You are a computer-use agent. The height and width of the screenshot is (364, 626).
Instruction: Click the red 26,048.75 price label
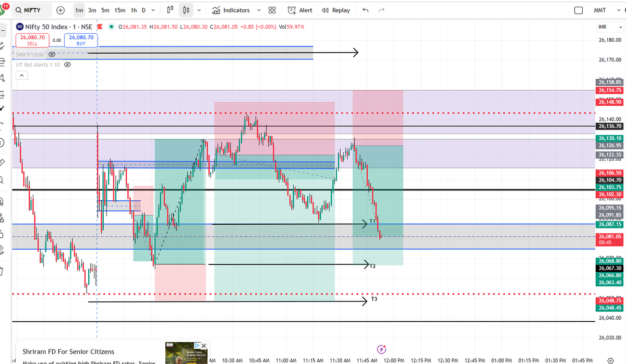[x=610, y=301]
